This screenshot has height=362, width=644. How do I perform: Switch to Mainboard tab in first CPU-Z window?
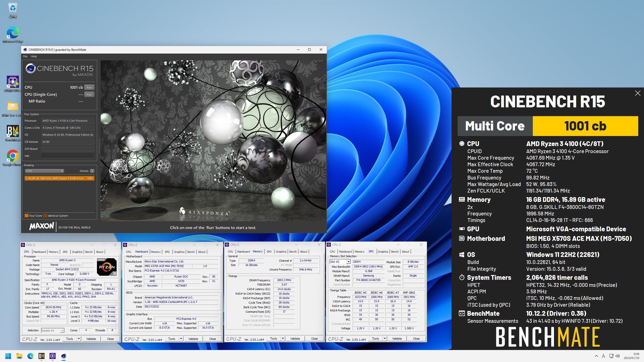click(x=39, y=252)
